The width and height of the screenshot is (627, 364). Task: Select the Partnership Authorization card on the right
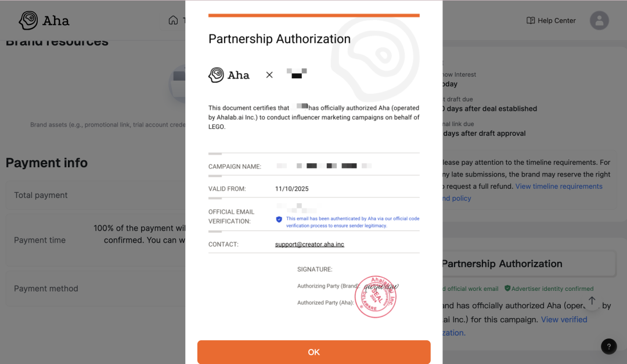coord(527,264)
